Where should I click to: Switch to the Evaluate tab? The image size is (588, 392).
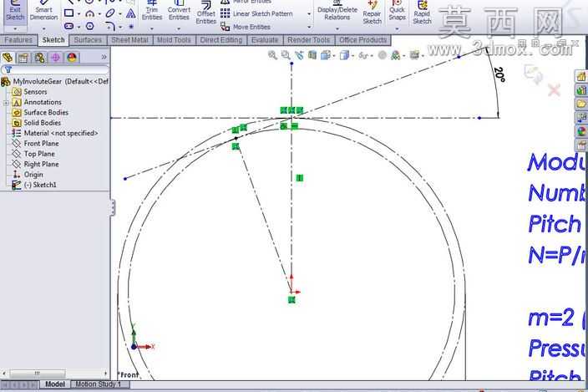265,40
